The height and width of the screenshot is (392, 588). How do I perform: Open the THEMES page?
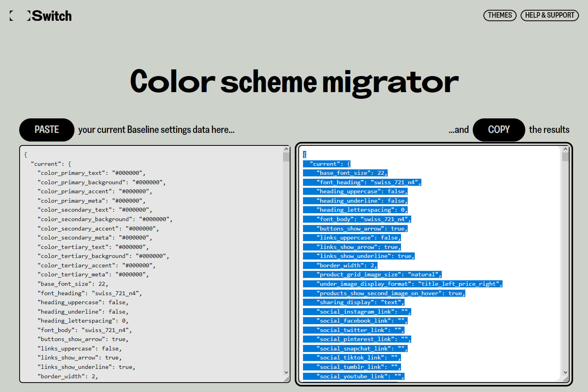[500, 15]
